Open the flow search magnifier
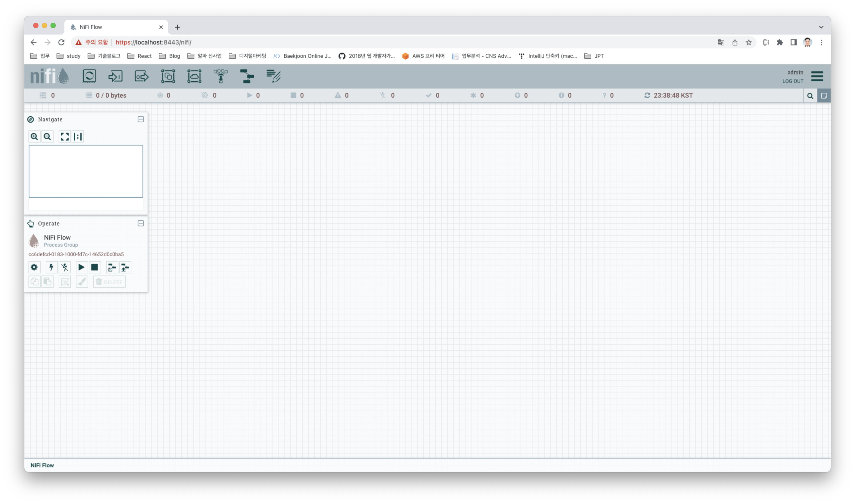The image size is (855, 504). (x=810, y=96)
